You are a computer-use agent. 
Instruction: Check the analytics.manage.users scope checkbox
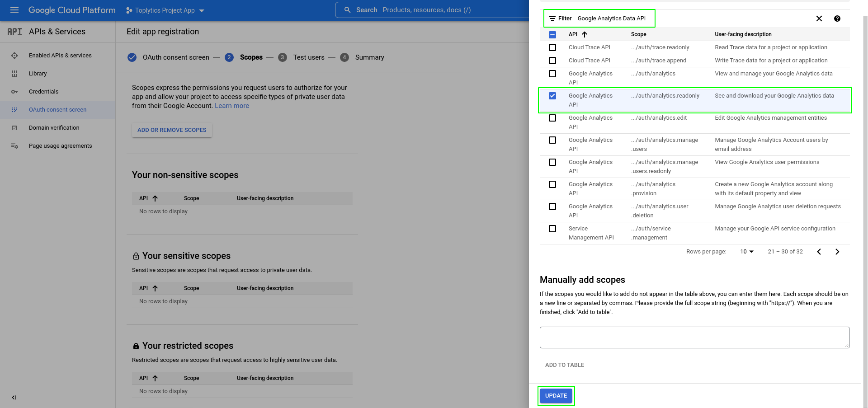coord(552,140)
